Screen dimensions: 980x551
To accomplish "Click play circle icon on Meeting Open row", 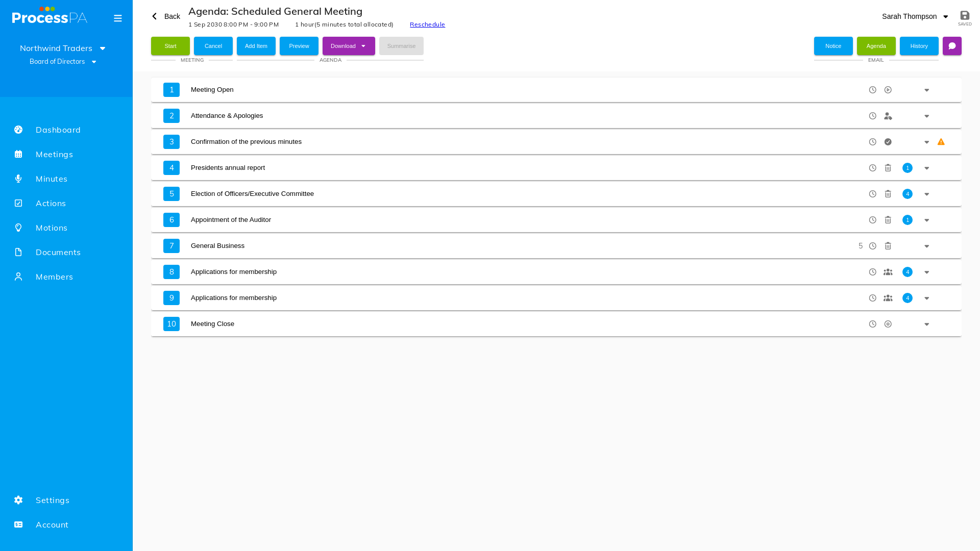I will click(888, 90).
